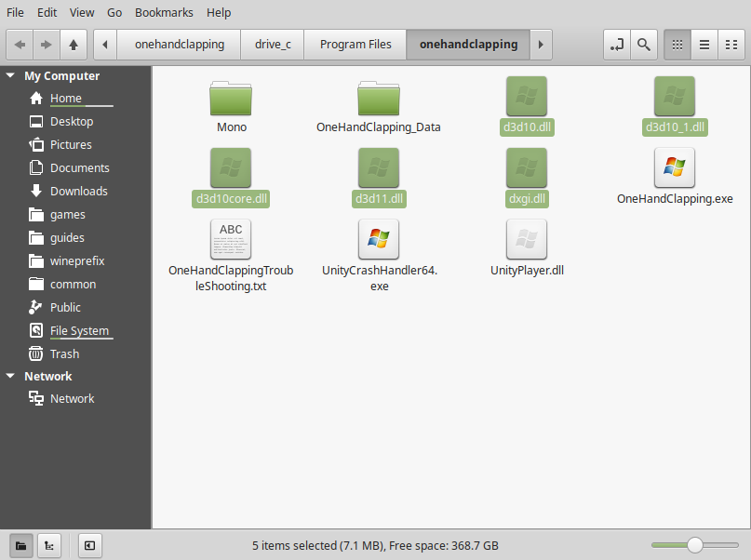Adjust the icon zoom slider
This screenshot has width=751, height=560.
tap(694, 545)
